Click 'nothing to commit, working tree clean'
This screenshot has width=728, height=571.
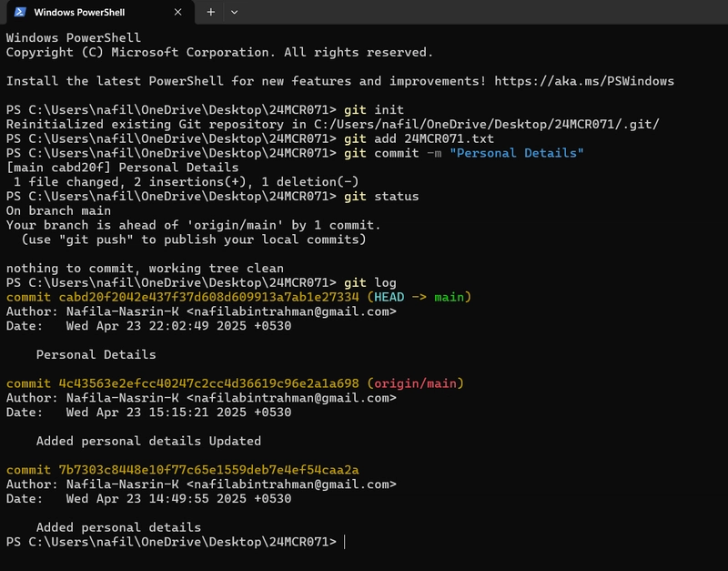click(x=145, y=269)
